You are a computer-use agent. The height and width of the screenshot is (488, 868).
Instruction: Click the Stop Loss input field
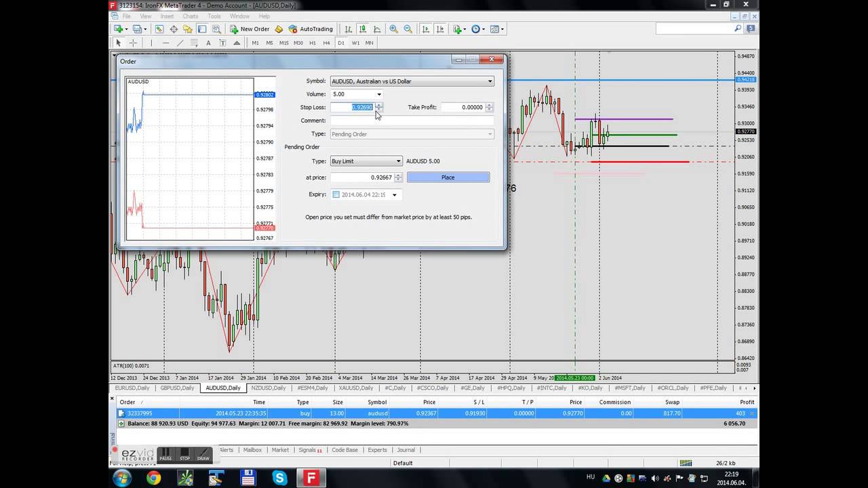point(352,107)
